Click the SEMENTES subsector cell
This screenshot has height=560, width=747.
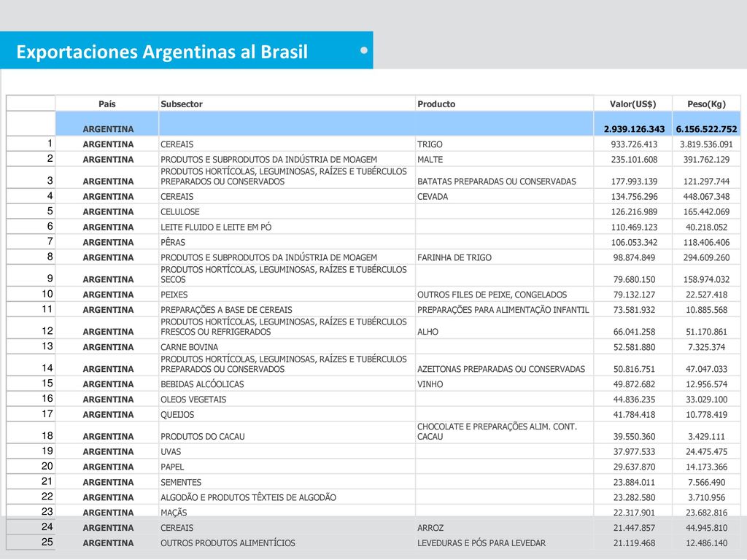(x=181, y=483)
